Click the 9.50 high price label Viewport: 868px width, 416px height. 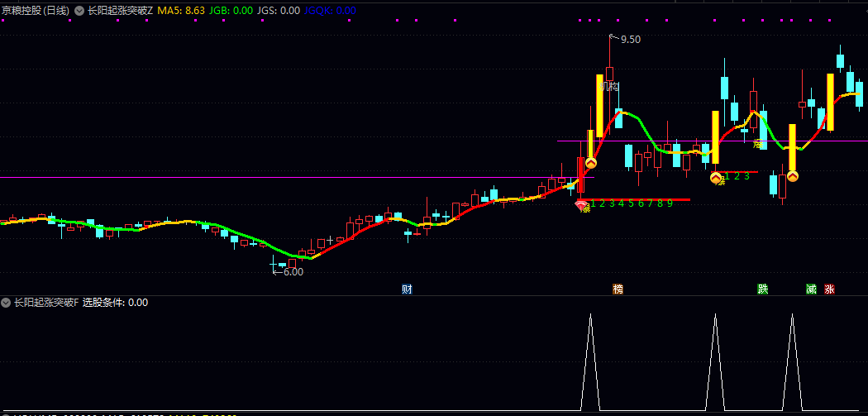click(631, 40)
